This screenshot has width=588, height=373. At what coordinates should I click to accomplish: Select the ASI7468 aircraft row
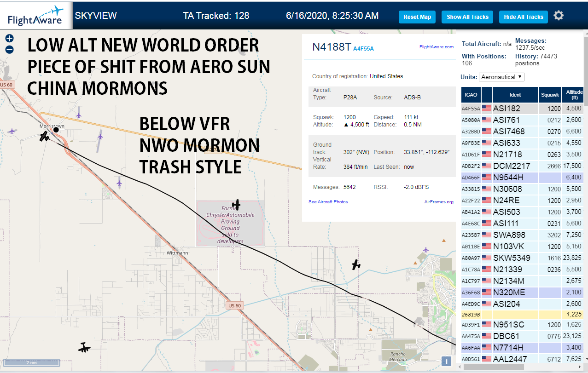coord(523,132)
